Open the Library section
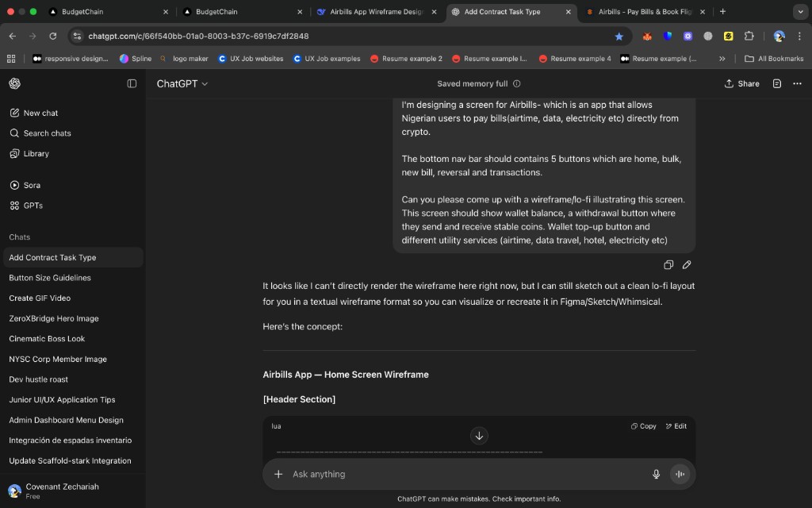812x508 pixels. [29, 153]
